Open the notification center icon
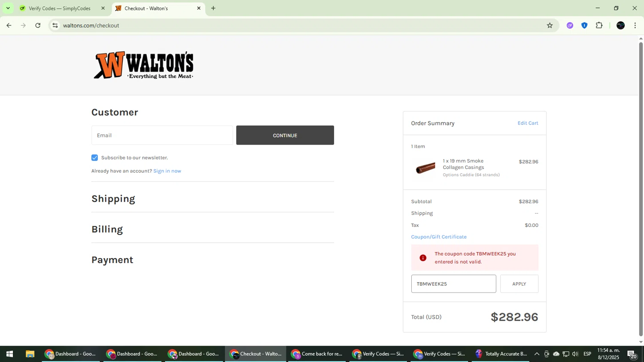Viewport: 644px width, 362px height. [x=632, y=354]
